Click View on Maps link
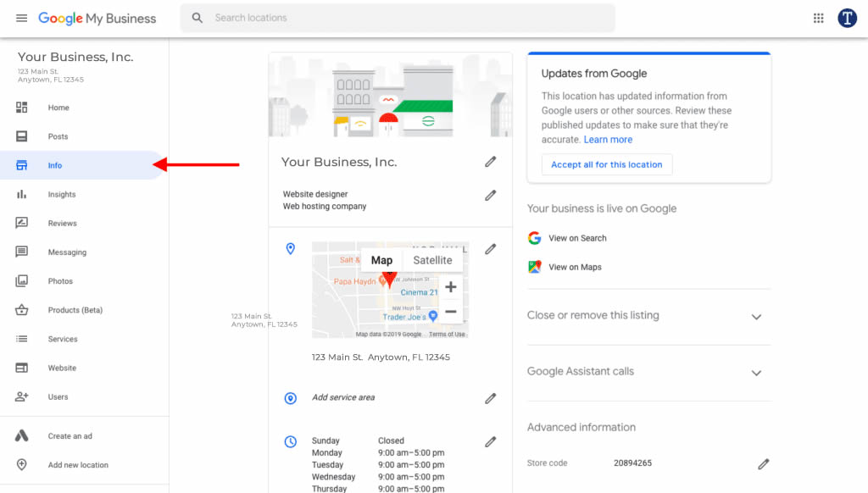 pyautogui.click(x=575, y=267)
